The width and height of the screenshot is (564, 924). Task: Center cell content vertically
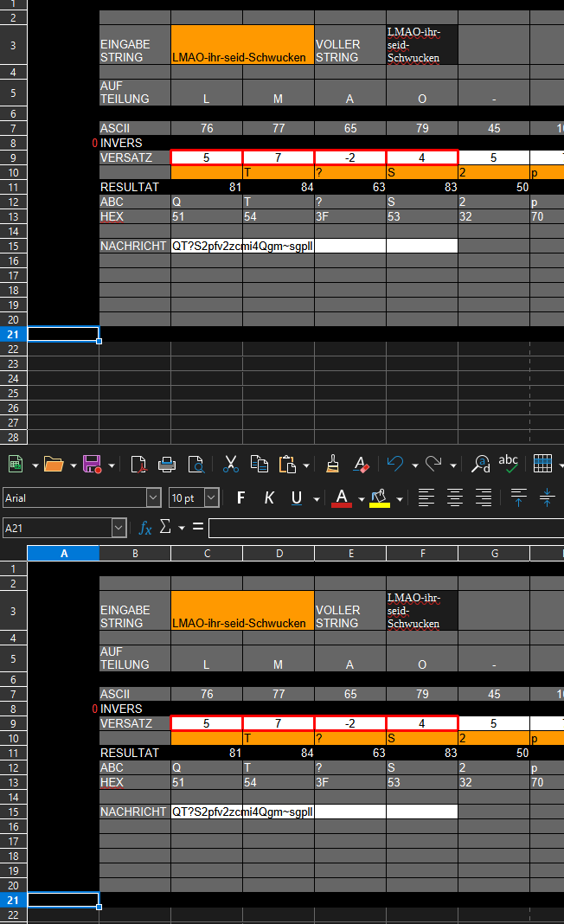point(547,498)
